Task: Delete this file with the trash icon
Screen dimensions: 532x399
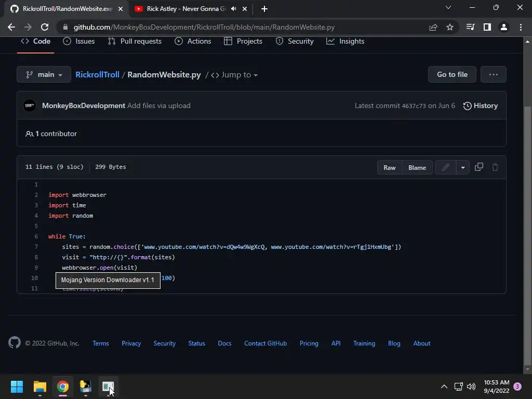Action: click(495, 167)
